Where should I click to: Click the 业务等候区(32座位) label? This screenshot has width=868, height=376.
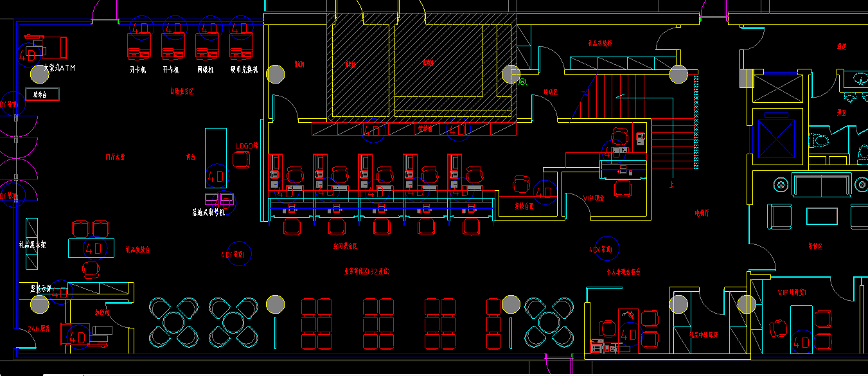point(367,272)
